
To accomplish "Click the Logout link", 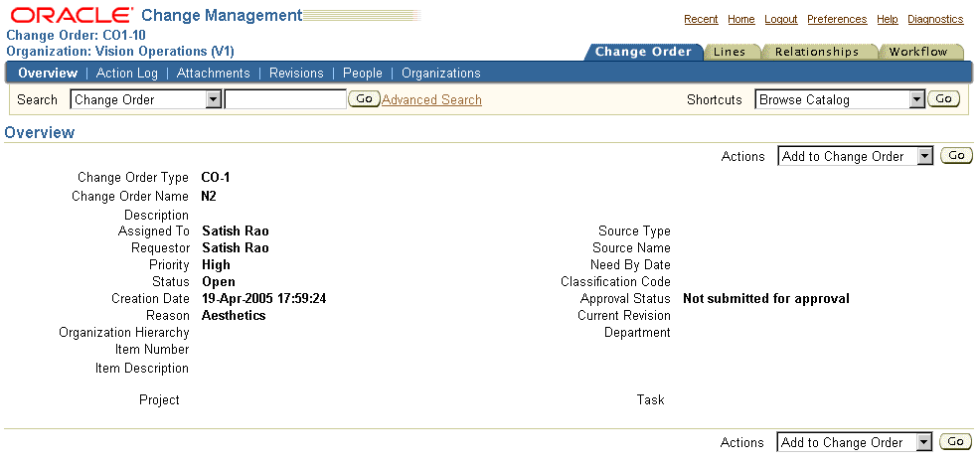I will (780, 20).
